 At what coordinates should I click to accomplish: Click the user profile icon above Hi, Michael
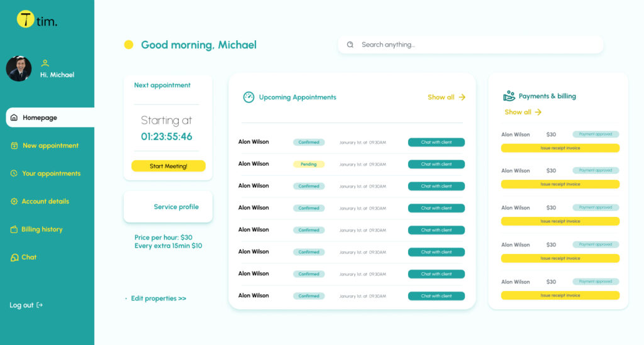[x=45, y=63]
